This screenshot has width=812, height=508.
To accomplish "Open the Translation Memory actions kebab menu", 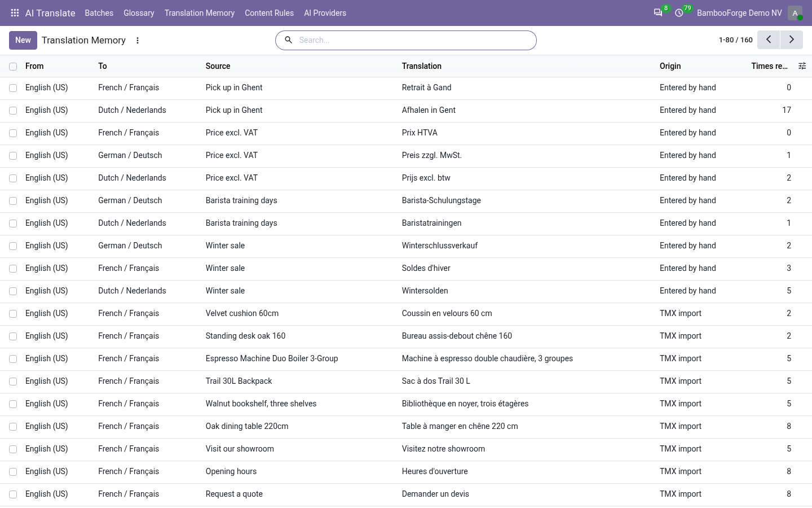I will point(138,40).
